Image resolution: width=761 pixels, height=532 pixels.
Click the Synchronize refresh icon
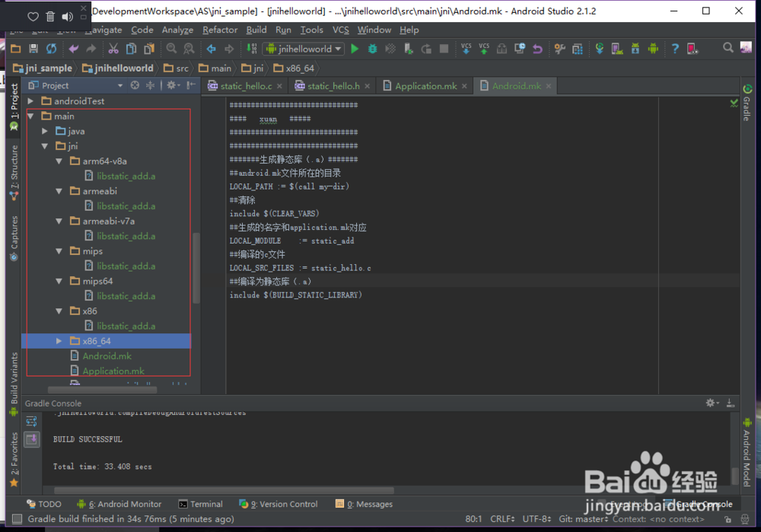(51, 49)
